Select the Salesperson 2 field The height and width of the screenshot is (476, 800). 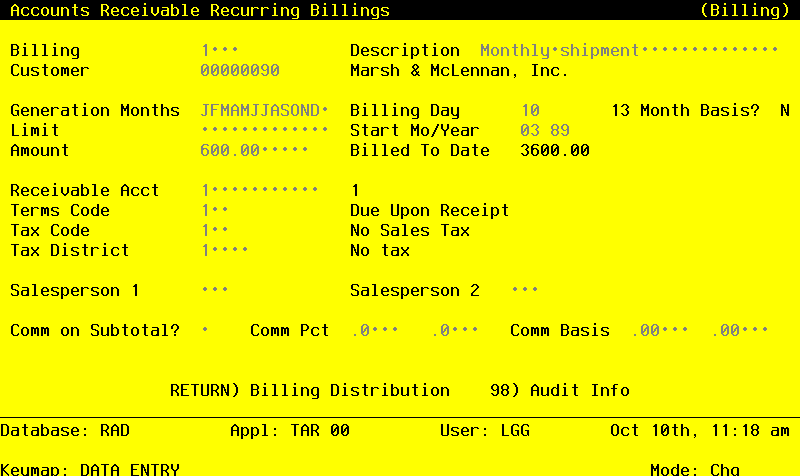[x=524, y=290]
